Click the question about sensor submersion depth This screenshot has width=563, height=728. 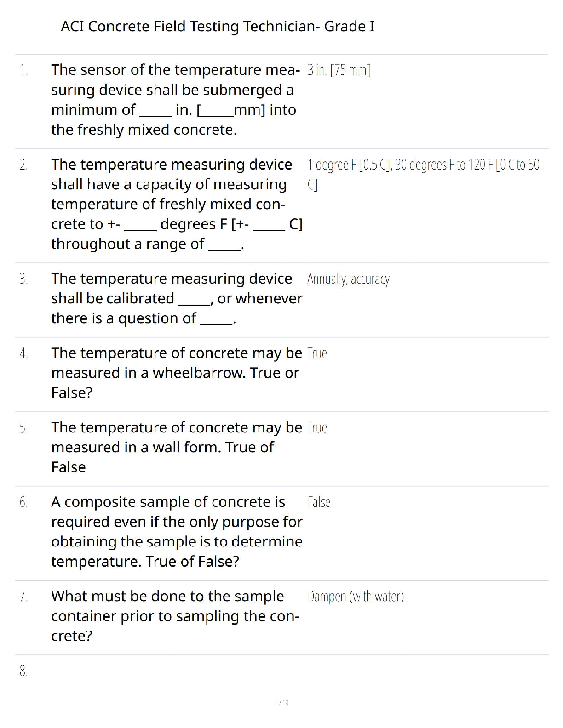[x=175, y=100]
